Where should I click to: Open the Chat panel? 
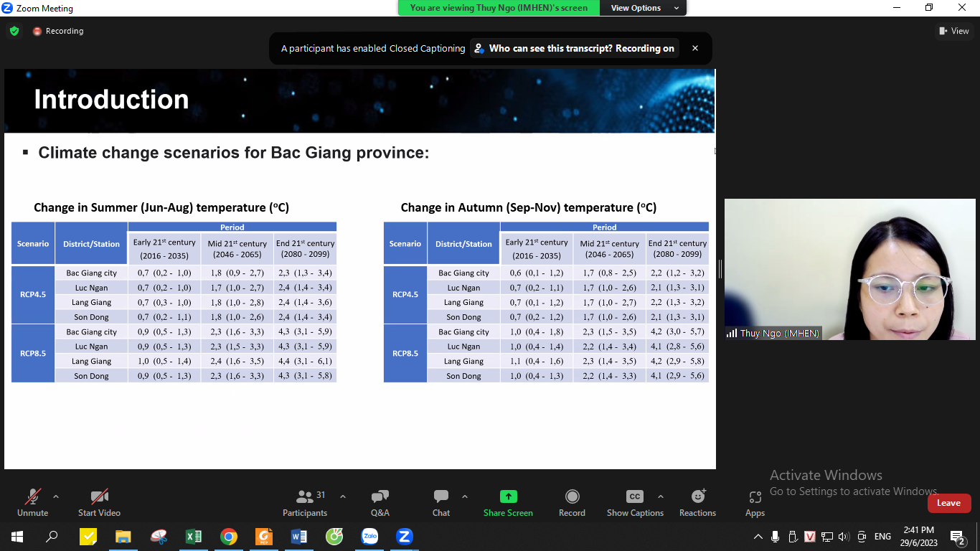441,502
